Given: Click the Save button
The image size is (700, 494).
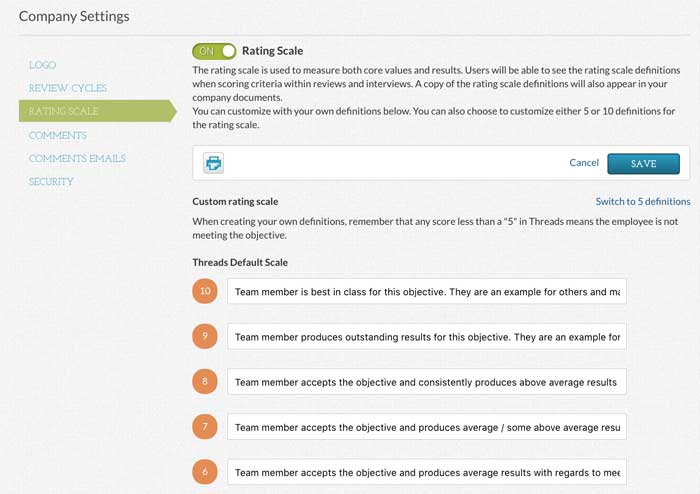Looking at the screenshot, I should [643, 164].
